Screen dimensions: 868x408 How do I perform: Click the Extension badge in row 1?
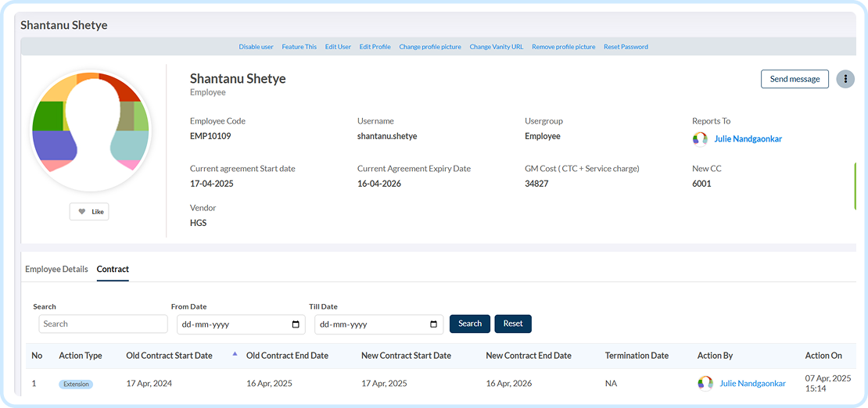(x=76, y=384)
